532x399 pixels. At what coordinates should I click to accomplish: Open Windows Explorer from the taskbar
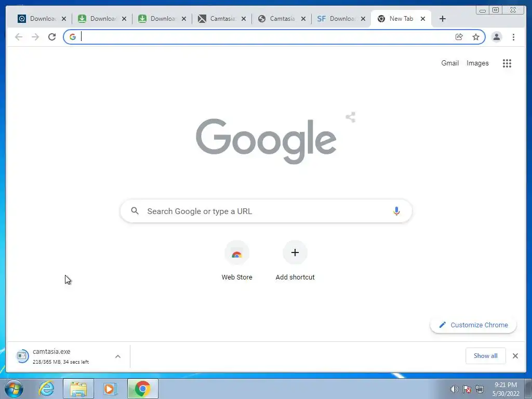pos(78,389)
